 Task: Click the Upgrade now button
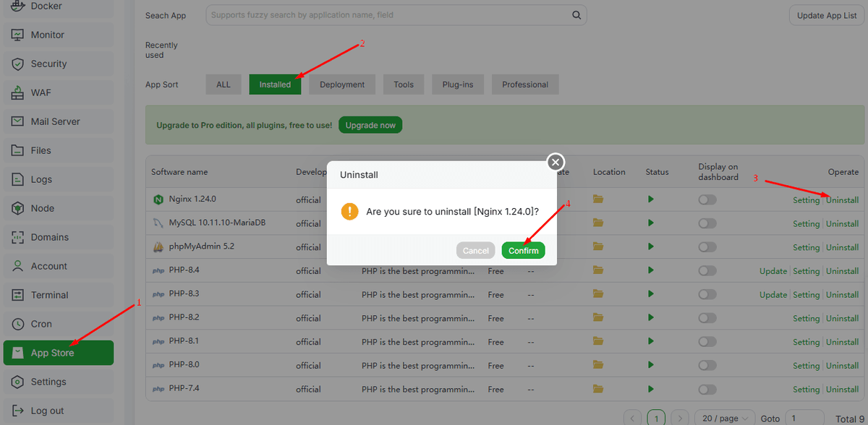[x=370, y=125]
